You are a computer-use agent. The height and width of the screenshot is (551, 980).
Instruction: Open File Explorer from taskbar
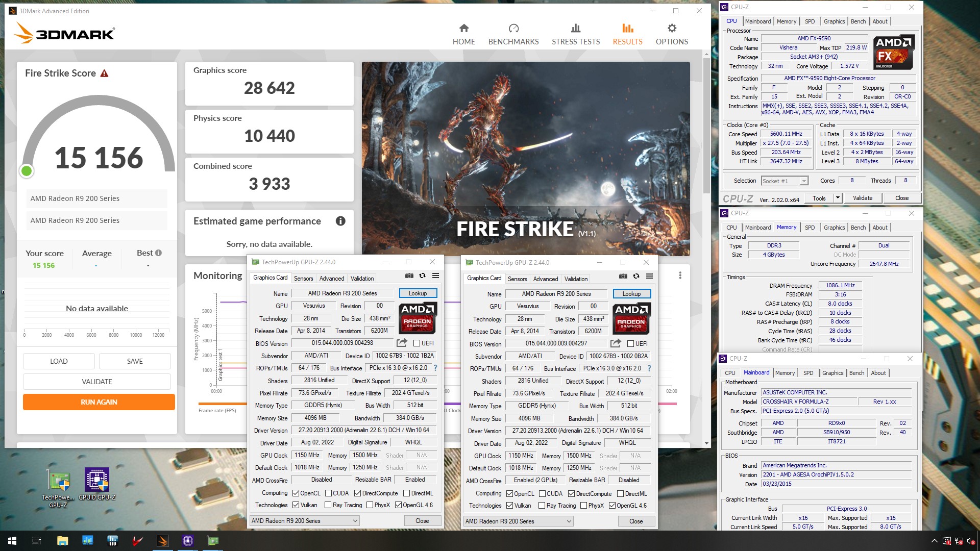(62, 541)
